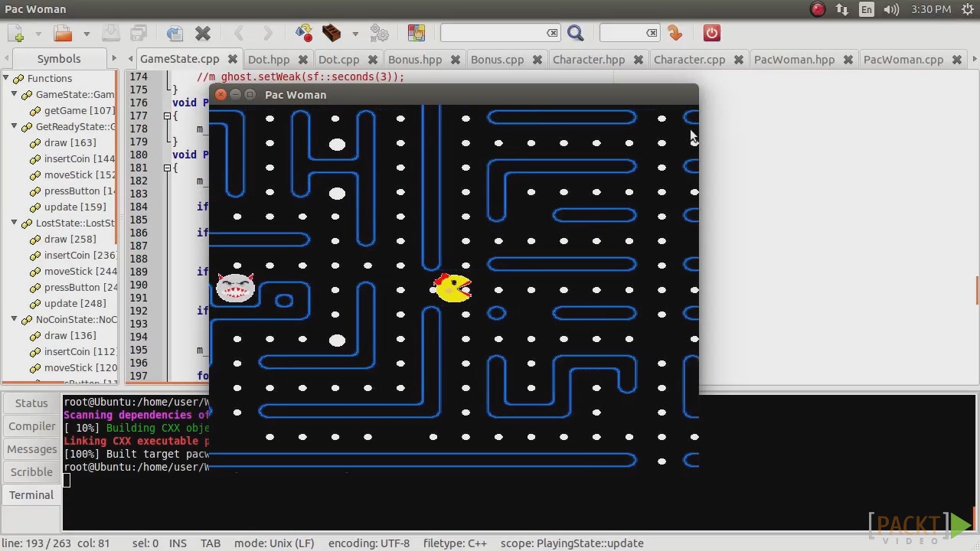Click the Reload file icon
Screen dimensions: 980x551
pos(175,33)
